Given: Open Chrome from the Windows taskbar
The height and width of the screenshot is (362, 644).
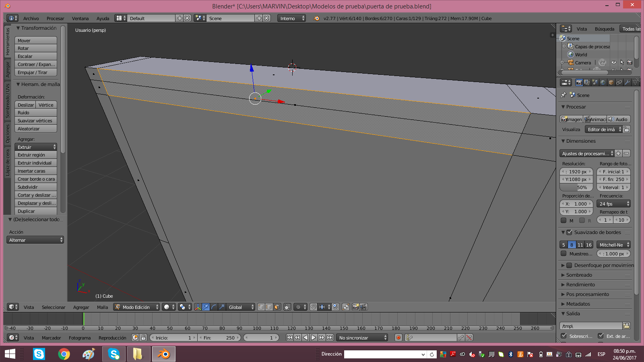Looking at the screenshot, I should 64,354.
